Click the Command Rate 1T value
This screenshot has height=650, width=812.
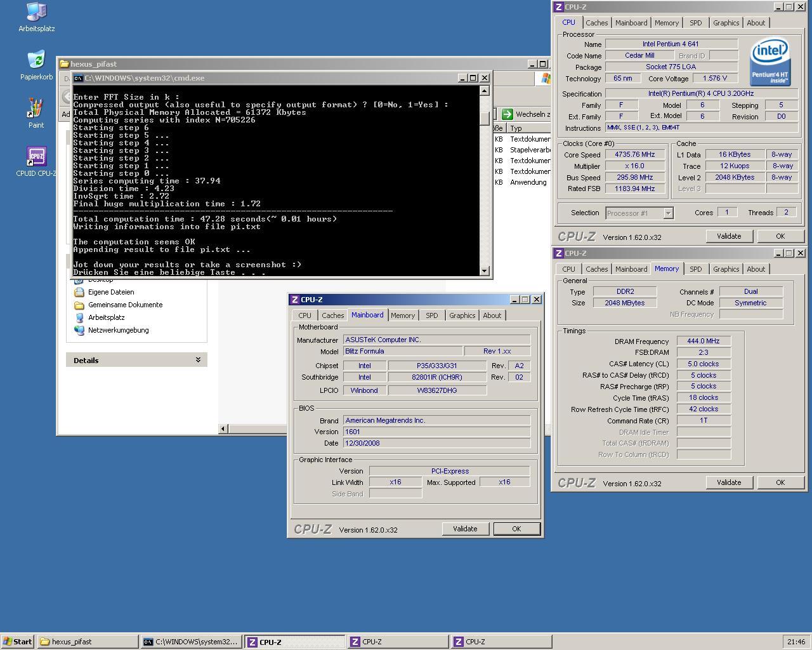click(x=704, y=420)
